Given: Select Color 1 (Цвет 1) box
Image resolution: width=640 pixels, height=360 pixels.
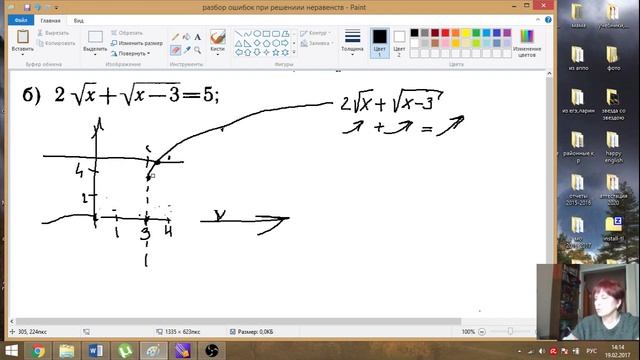Looking at the screenshot, I should [380, 43].
